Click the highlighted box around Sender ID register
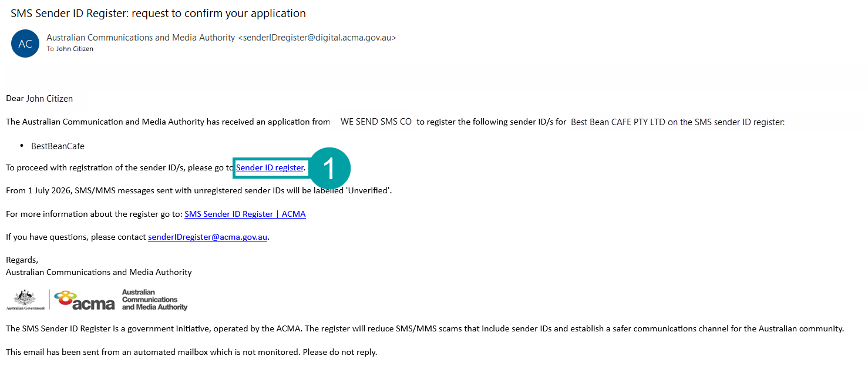868x379 pixels. click(x=271, y=167)
